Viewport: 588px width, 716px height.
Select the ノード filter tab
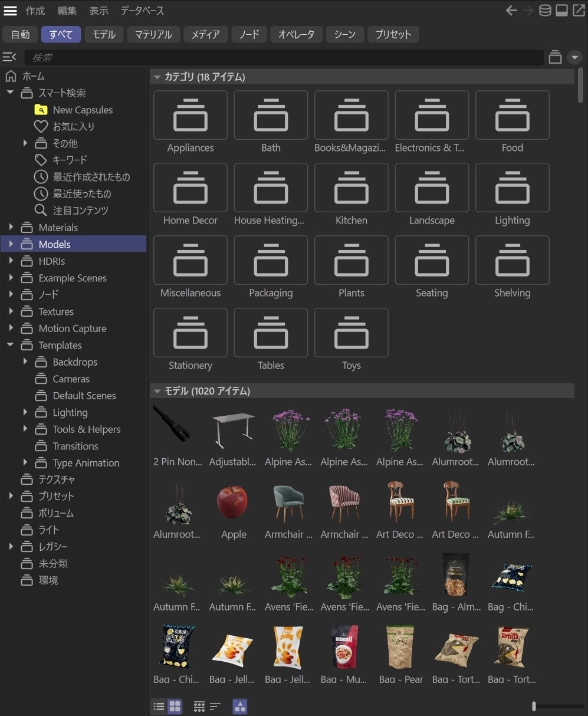pos(249,34)
